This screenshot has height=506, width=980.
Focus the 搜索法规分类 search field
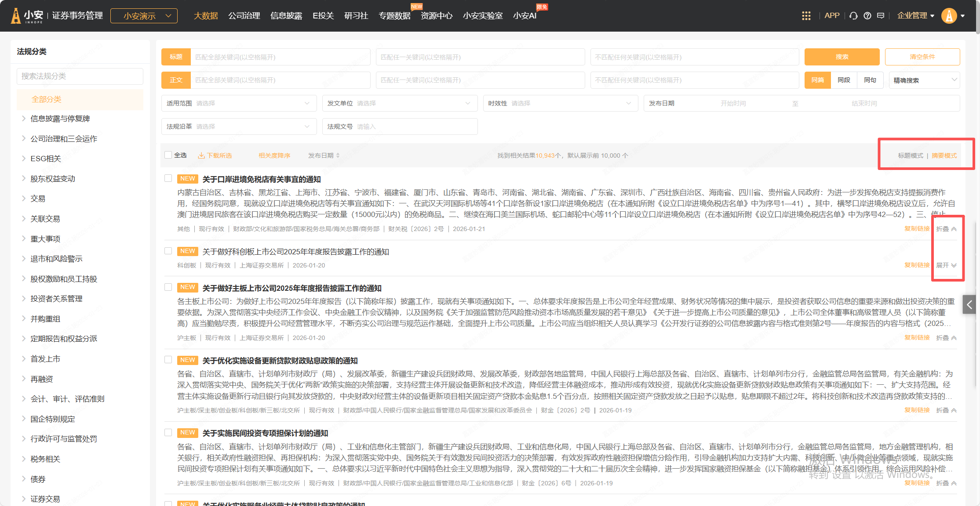(x=80, y=76)
